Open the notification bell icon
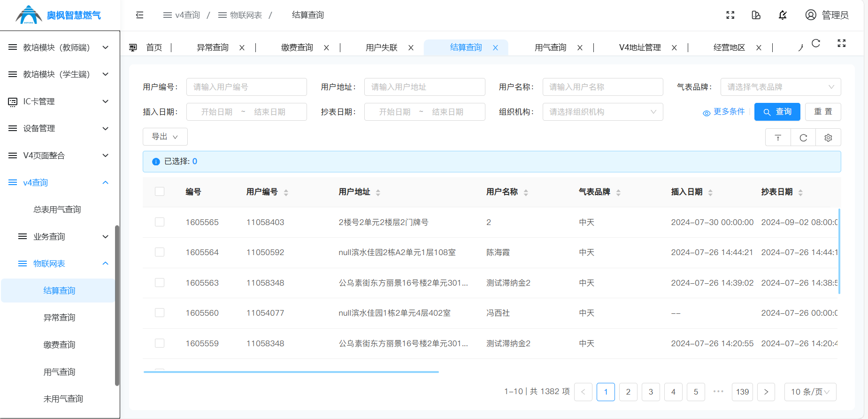This screenshot has width=868, height=419. (x=783, y=15)
